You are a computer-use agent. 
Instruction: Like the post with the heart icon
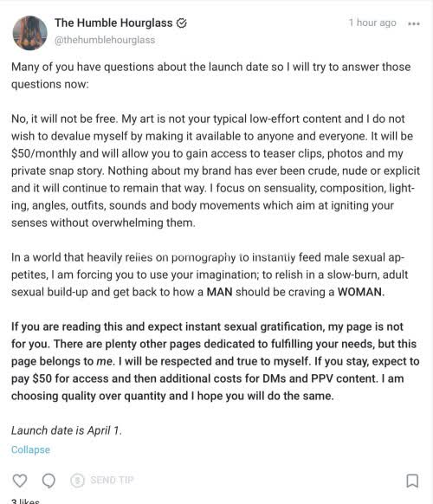(x=20, y=481)
